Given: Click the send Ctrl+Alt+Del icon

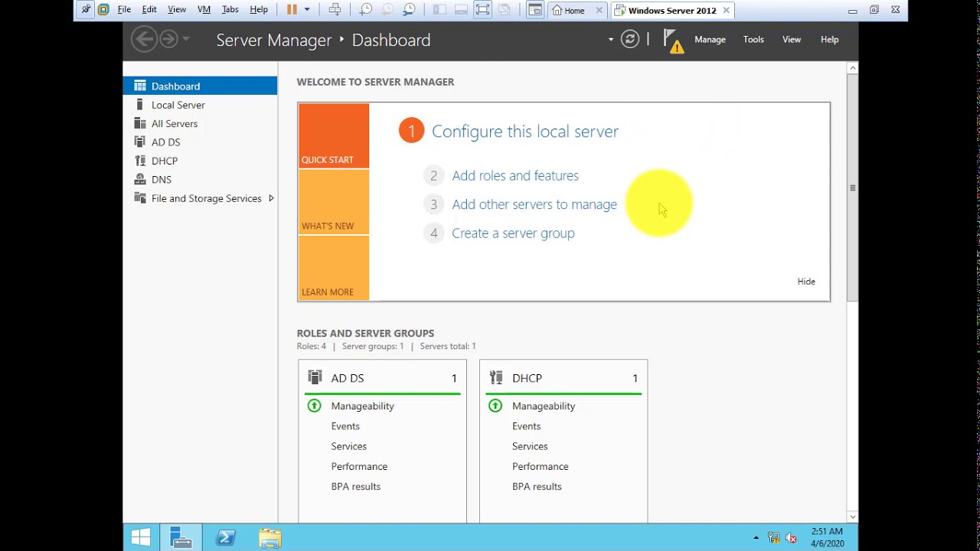Looking at the screenshot, I should coord(335,10).
